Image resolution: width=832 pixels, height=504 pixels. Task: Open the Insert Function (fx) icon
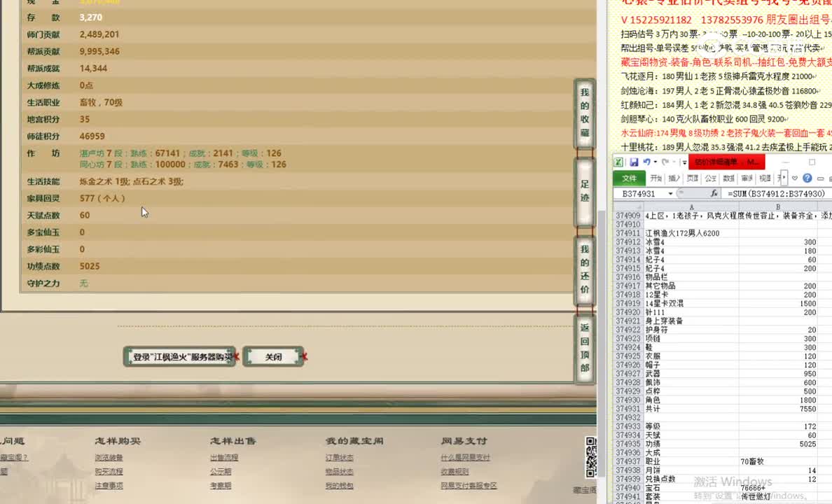pyautogui.click(x=714, y=193)
